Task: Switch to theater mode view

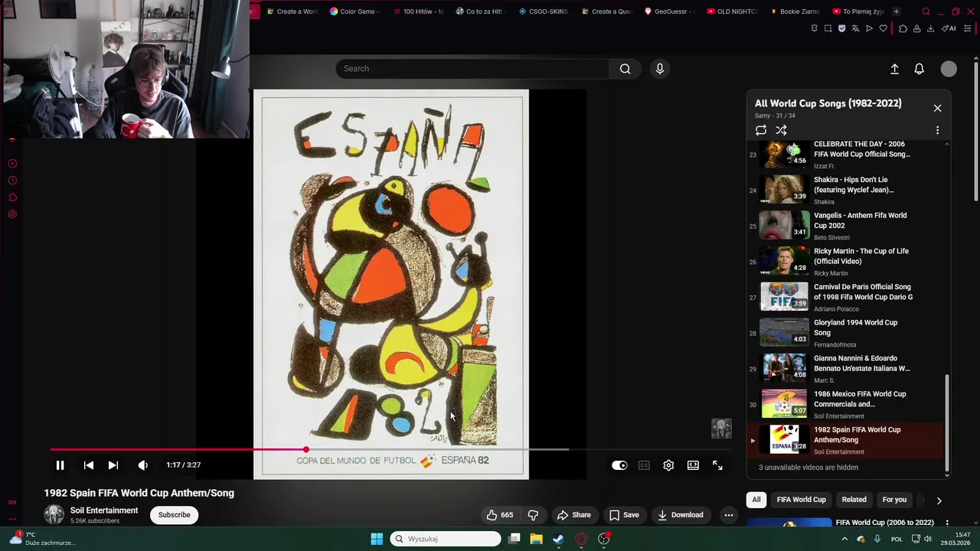Action: 693,465
